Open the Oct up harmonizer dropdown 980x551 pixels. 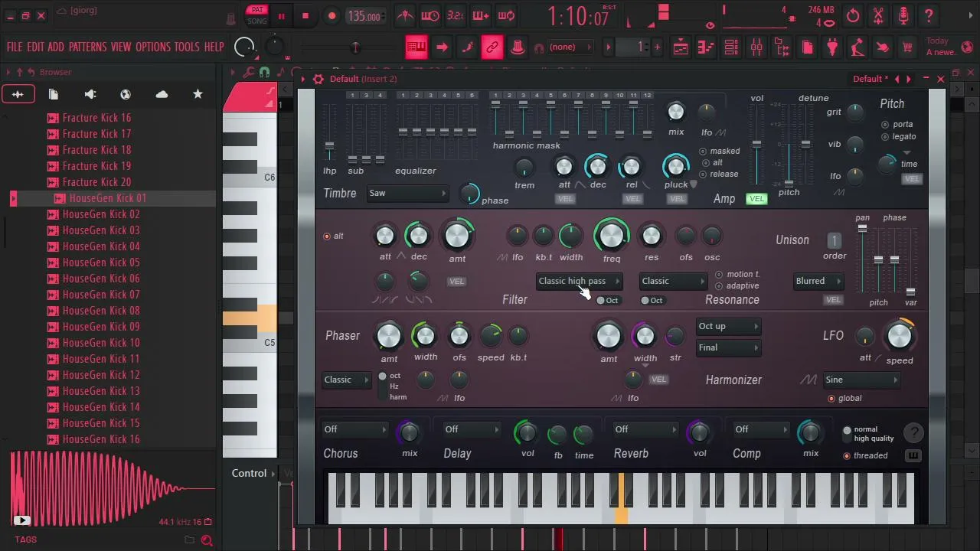728,327
